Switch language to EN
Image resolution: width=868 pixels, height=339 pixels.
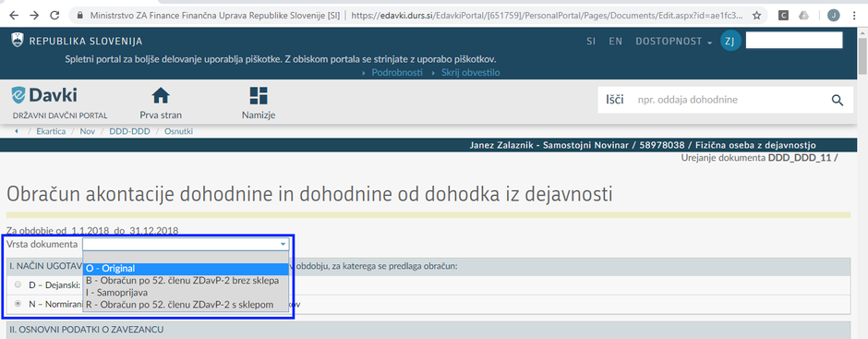click(x=616, y=41)
